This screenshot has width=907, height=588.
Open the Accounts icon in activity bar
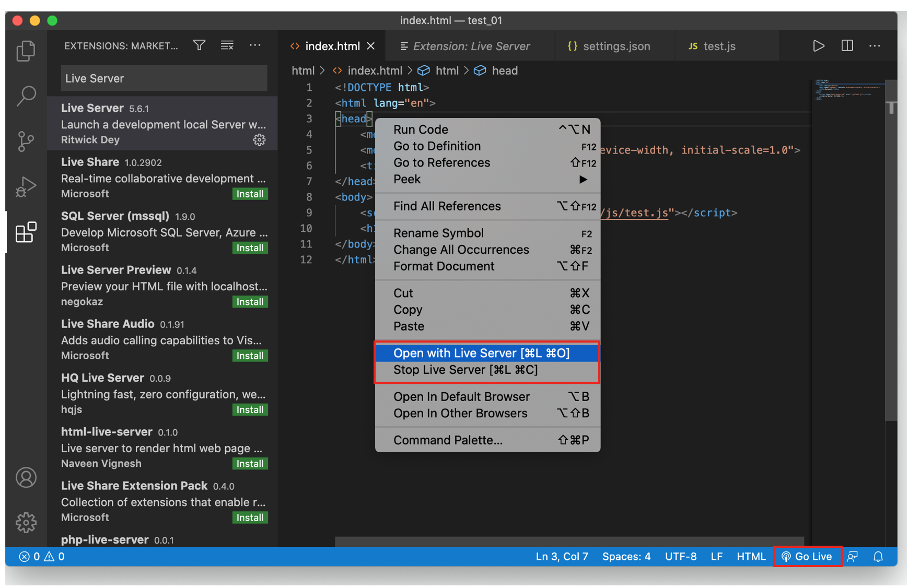pos(26,477)
